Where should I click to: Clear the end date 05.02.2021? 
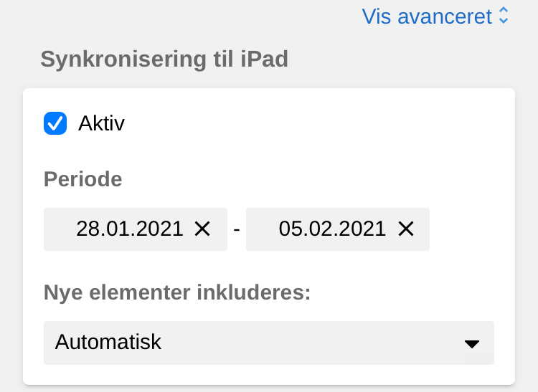[x=406, y=229]
